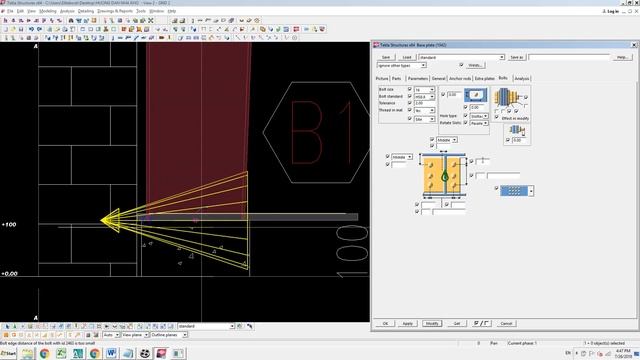Toggle the Rotate Slots checkbox
The width and height of the screenshot is (640, 360).
click(466, 122)
